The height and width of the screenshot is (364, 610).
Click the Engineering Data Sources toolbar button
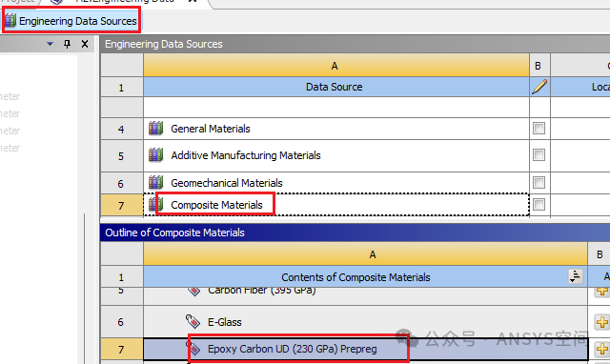[x=71, y=21]
